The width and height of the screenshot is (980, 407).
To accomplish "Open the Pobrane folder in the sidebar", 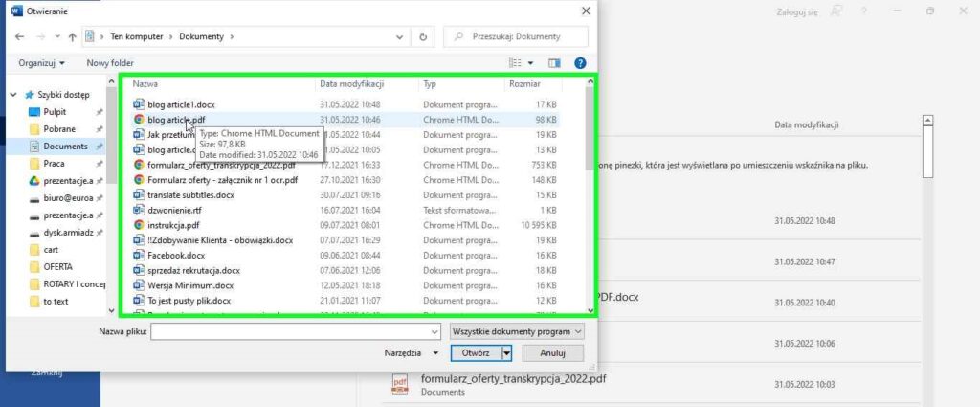I will tap(59, 129).
